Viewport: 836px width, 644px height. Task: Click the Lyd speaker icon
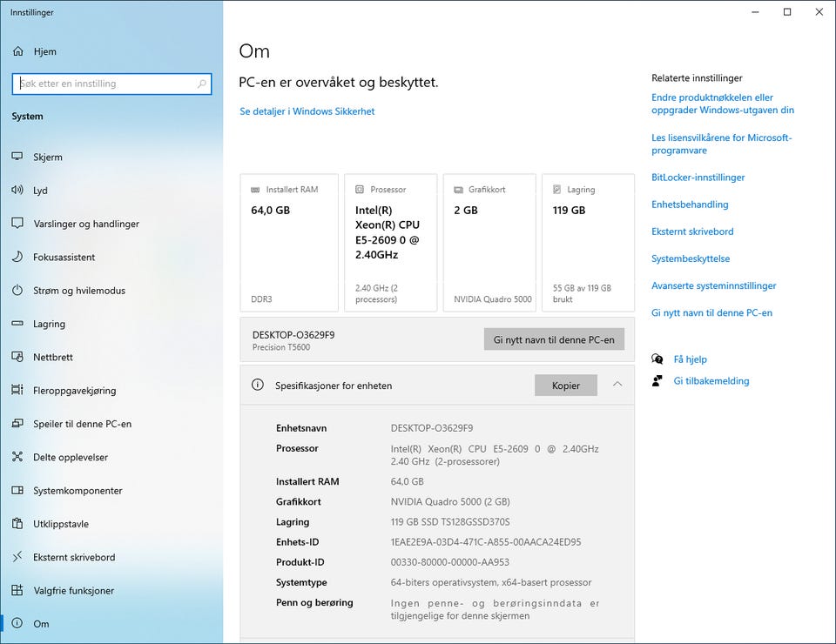click(17, 190)
